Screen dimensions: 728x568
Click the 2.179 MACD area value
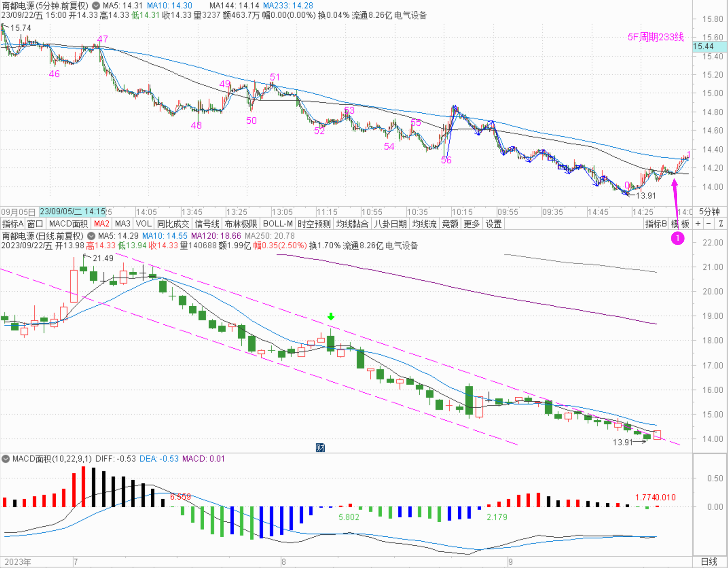tap(497, 517)
